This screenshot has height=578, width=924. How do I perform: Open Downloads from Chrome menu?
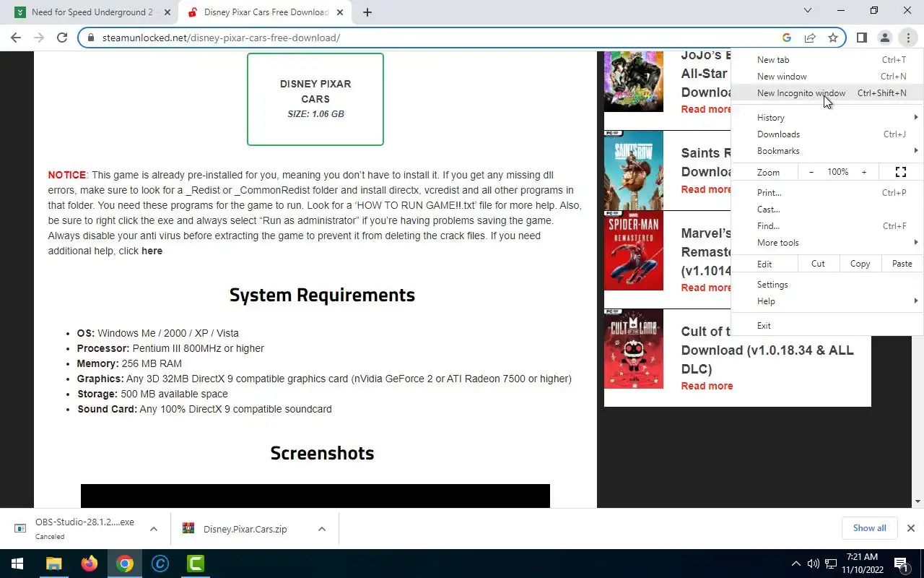(827, 134)
